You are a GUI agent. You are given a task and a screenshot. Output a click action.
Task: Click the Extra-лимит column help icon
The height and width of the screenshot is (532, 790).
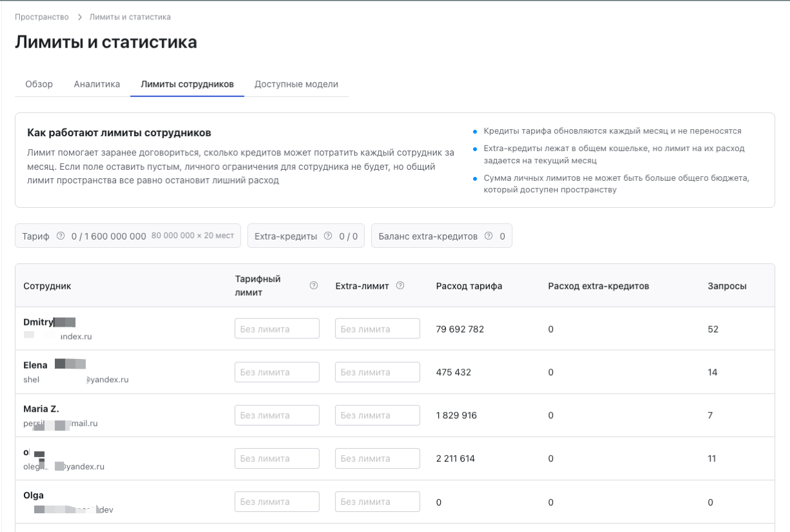400,285
